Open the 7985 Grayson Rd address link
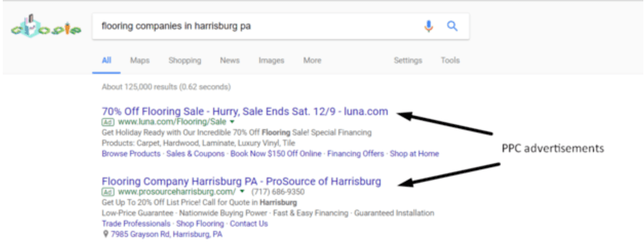 tap(166, 235)
